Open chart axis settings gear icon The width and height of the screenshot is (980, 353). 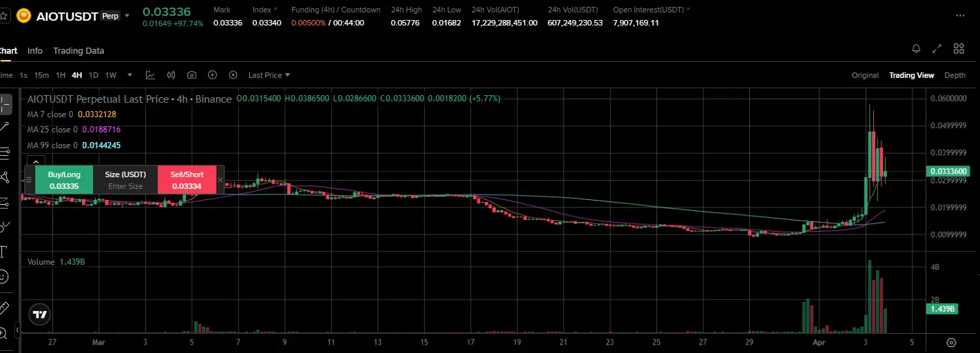tap(952, 343)
